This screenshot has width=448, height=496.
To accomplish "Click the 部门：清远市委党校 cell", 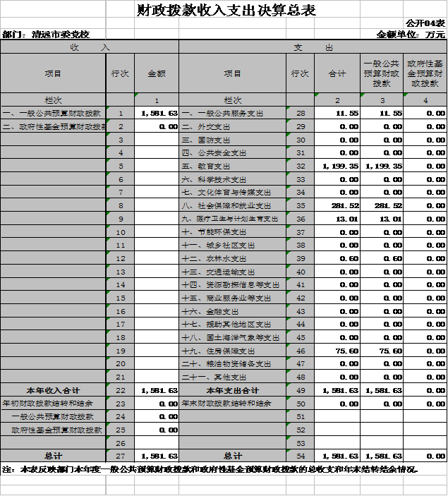I will coord(46,34).
